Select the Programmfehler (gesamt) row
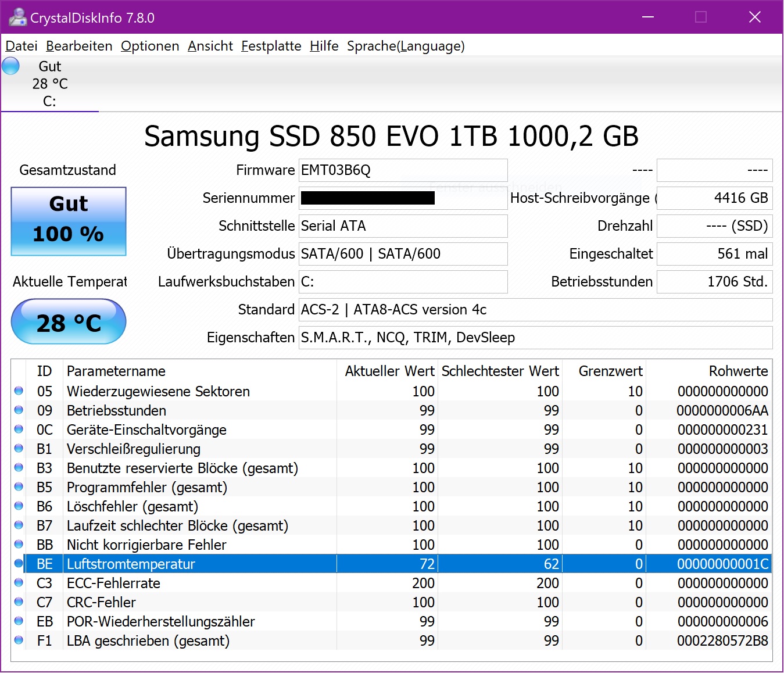 pos(392,487)
